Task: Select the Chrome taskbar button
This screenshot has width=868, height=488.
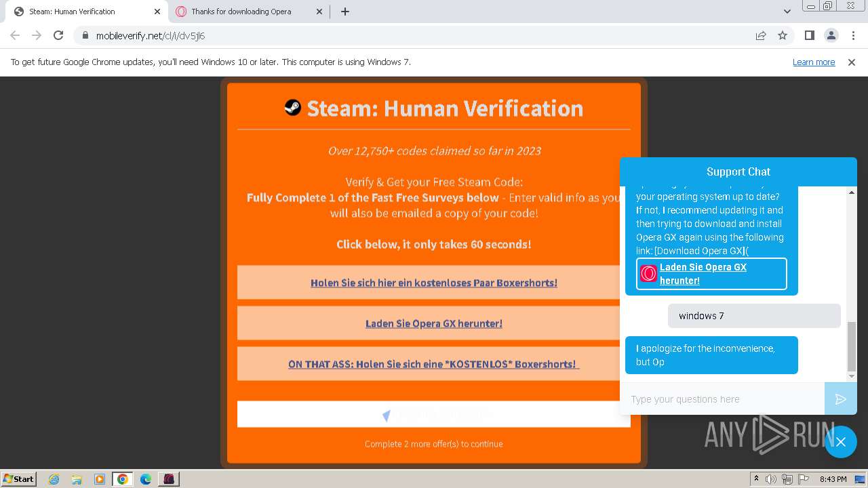Action: tap(123, 479)
